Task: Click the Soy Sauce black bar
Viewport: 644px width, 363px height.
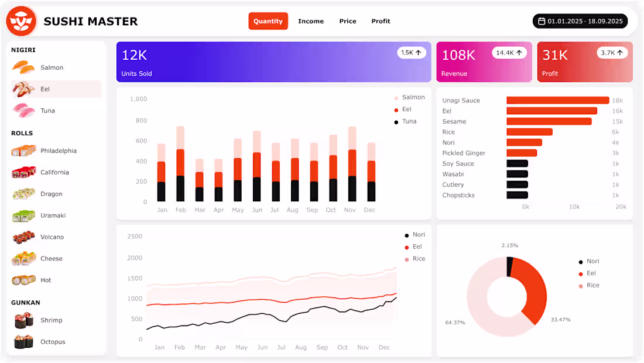Action: click(517, 163)
